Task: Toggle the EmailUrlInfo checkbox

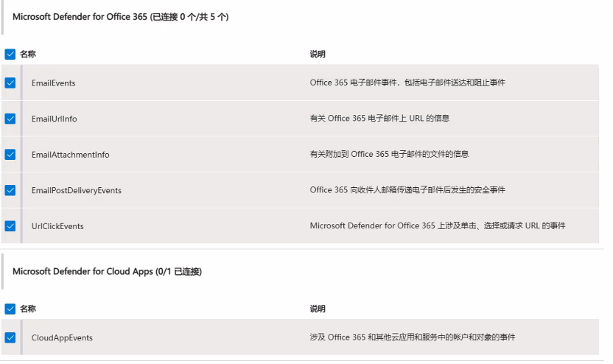Action: [x=10, y=119]
